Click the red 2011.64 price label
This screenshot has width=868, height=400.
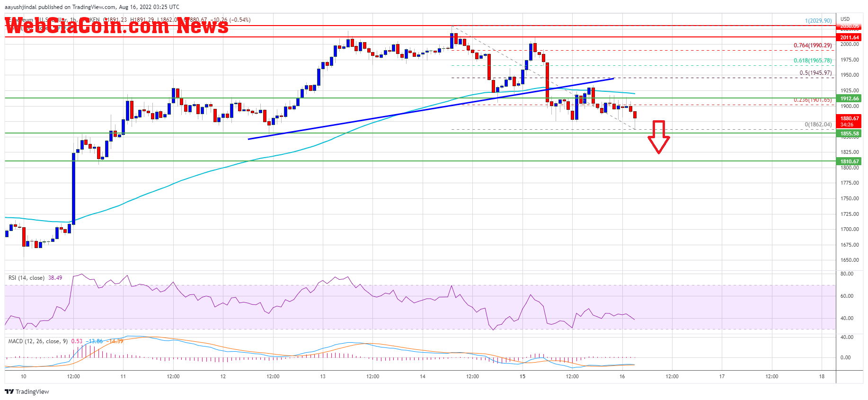(850, 37)
